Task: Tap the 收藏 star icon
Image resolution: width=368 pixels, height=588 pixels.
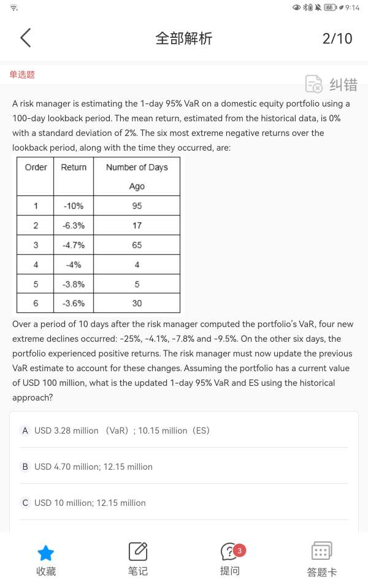Action: 46,553
